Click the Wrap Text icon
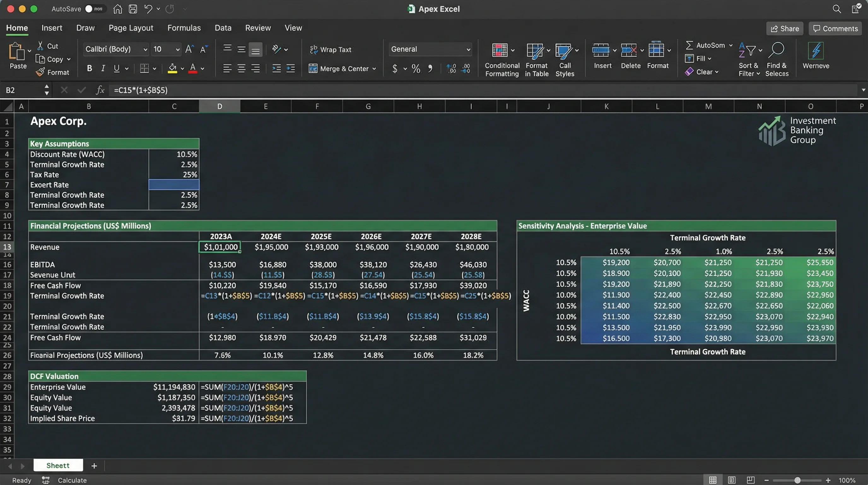Image resolution: width=868 pixels, height=485 pixels. pyautogui.click(x=314, y=49)
